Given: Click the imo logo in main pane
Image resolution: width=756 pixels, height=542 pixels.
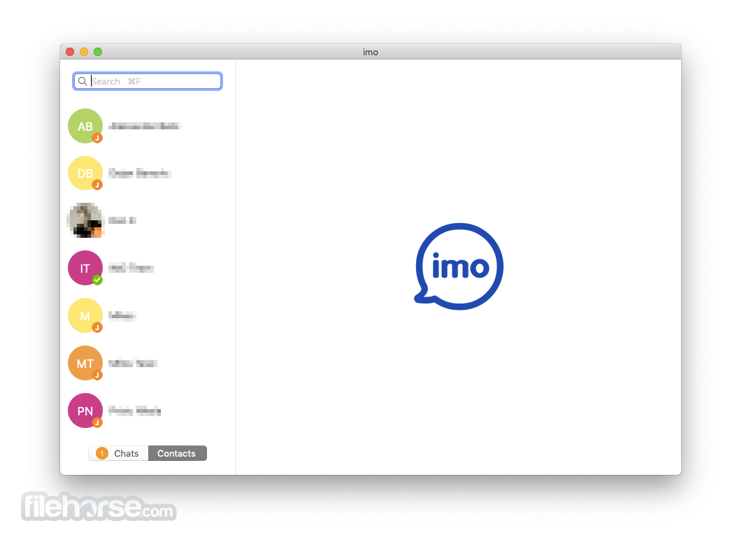Looking at the screenshot, I should point(459,266).
